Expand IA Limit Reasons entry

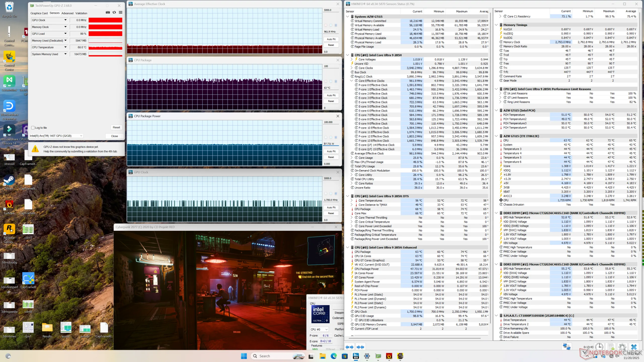[500, 93]
